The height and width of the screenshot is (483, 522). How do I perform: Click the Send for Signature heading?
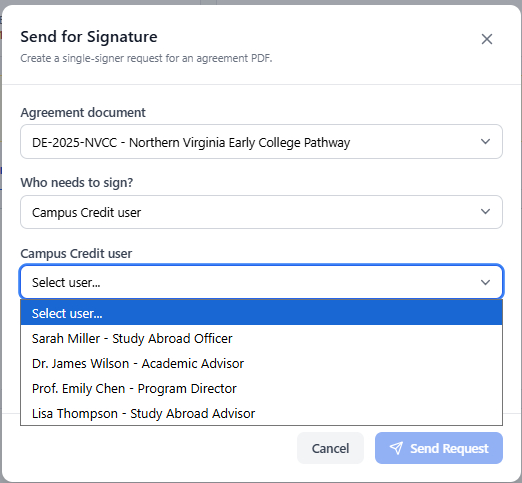(x=89, y=37)
